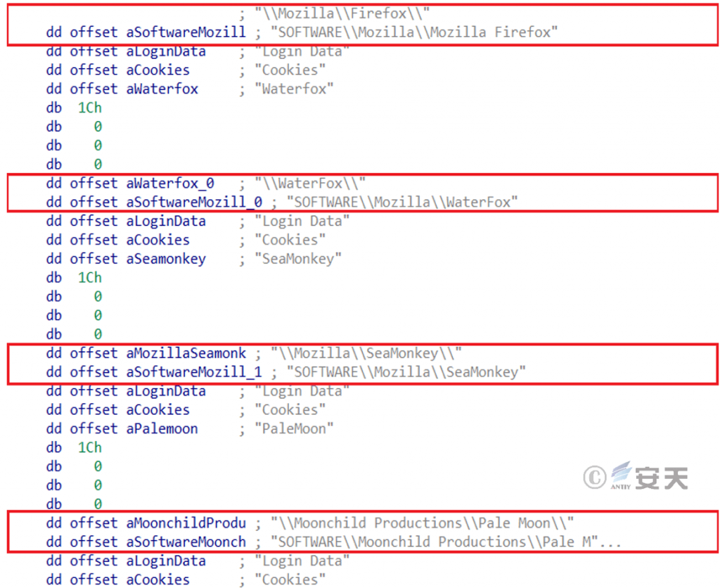Open the aWaterfox_0 offset reference
This screenshot has width=720, height=588.
pyautogui.click(x=170, y=184)
